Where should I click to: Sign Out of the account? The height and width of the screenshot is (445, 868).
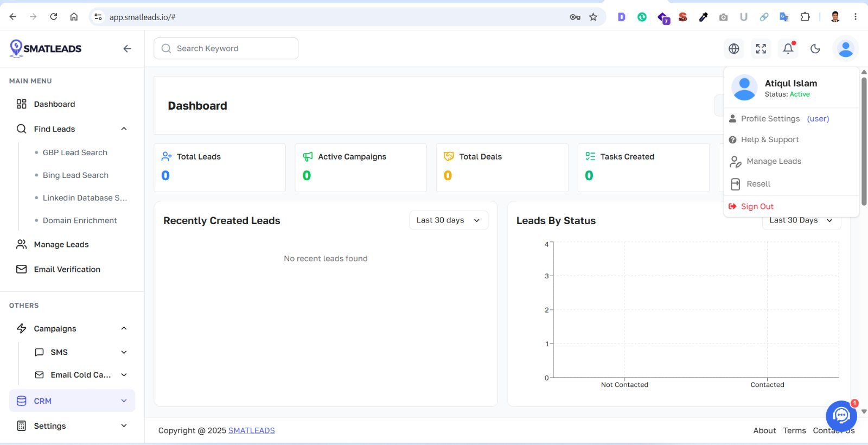(x=757, y=206)
